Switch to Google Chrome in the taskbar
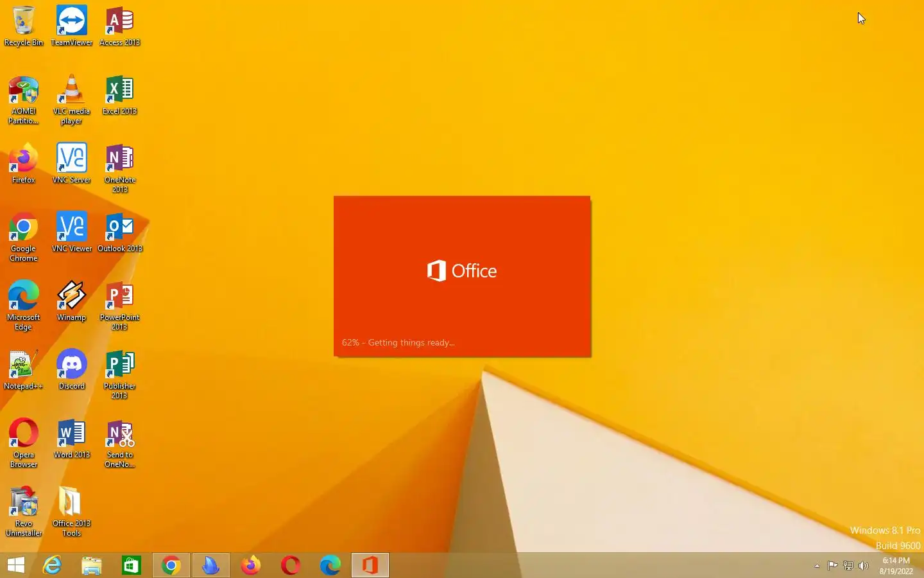This screenshot has height=578, width=924. pos(171,565)
